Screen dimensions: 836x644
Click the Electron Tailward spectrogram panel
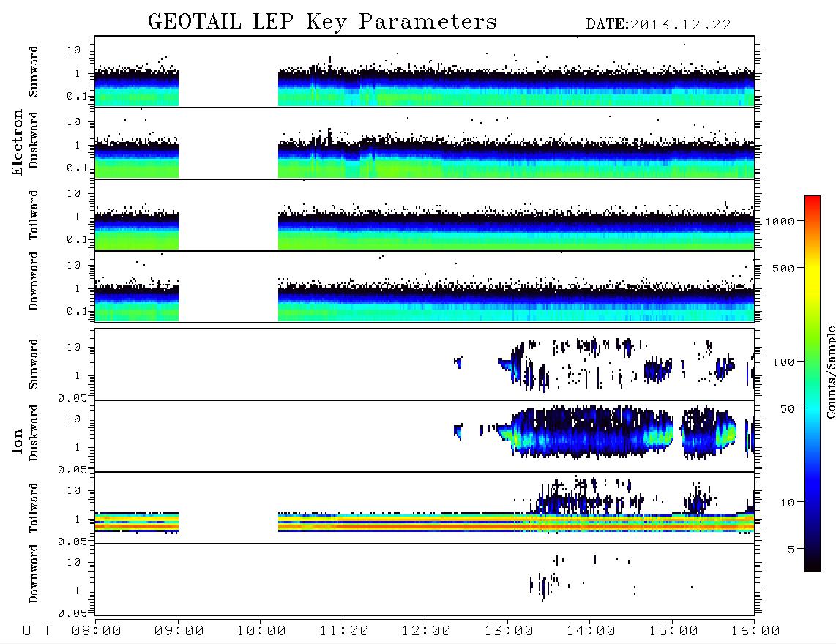pyautogui.click(x=425, y=215)
